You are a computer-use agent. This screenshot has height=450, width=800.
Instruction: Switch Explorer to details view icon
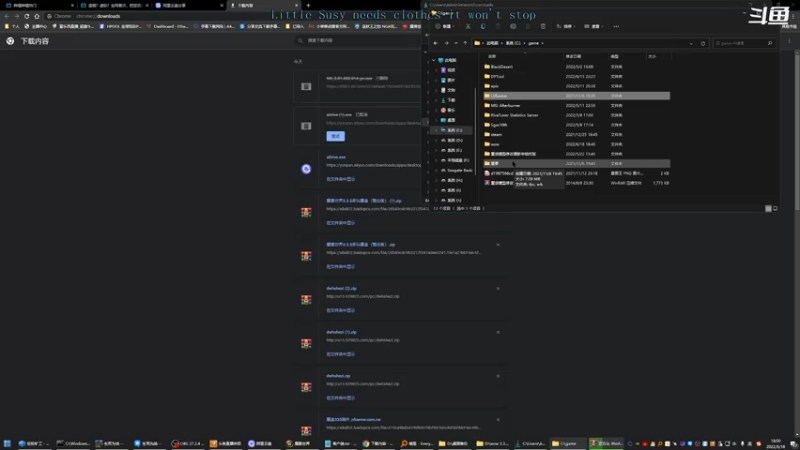coord(768,208)
